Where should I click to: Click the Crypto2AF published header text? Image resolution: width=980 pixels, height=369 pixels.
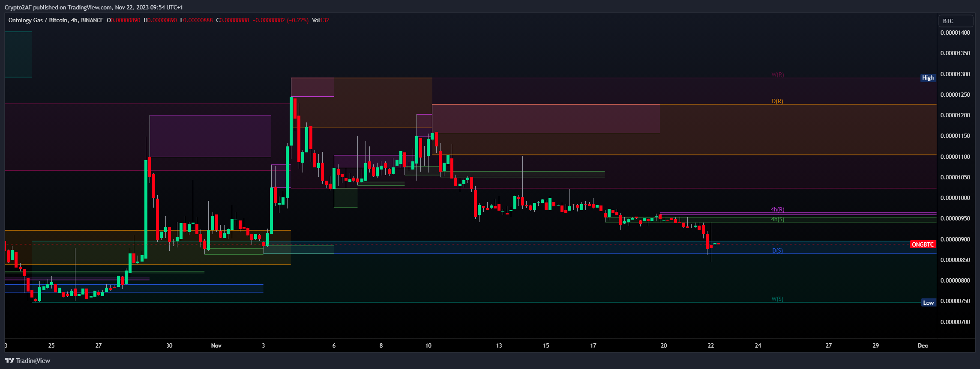[x=93, y=7]
